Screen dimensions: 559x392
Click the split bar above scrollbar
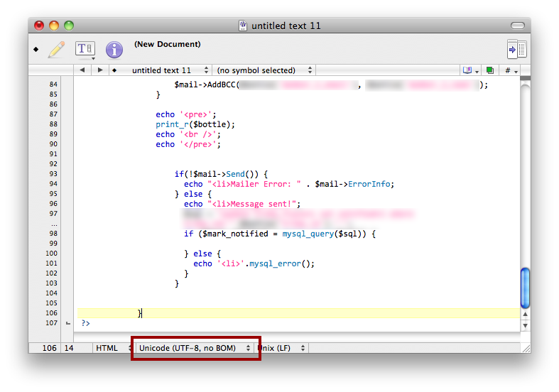tap(525, 78)
